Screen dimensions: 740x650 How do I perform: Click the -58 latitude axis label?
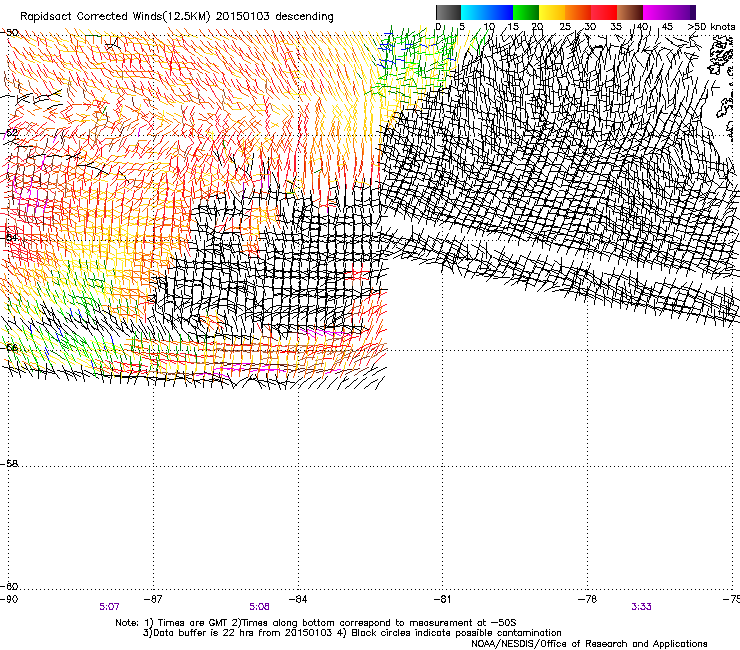tap(9, 464)
